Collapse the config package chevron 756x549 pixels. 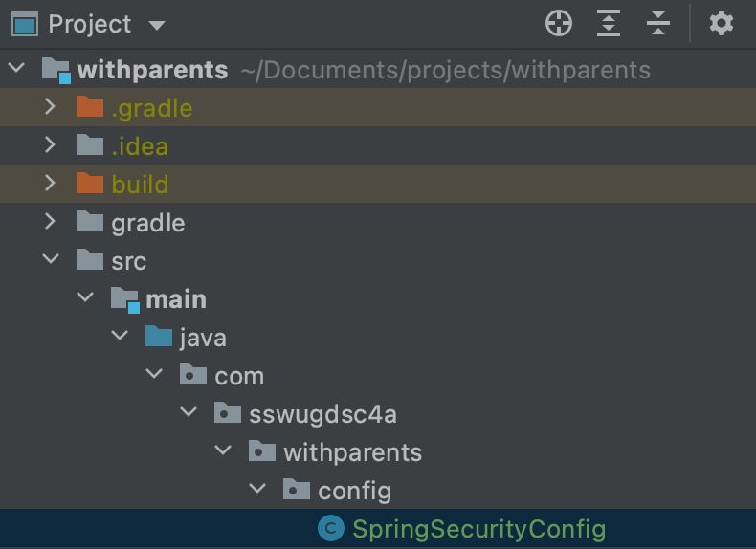pos(257,489)
